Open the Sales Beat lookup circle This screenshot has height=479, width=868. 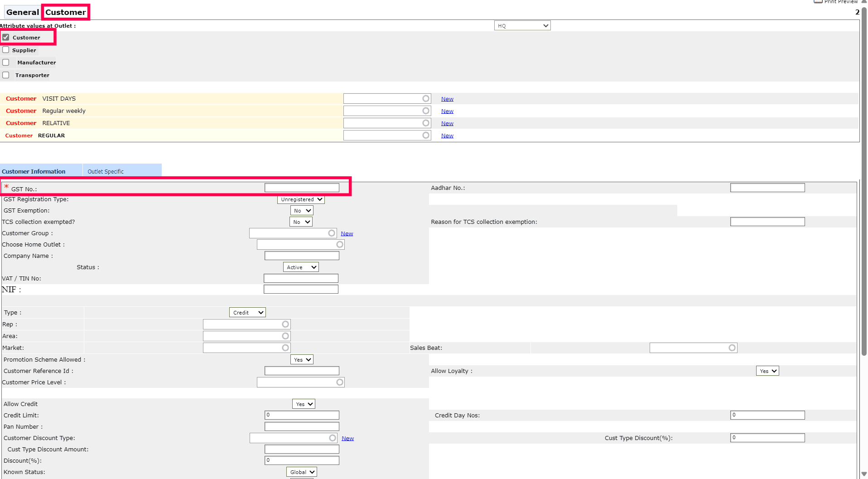(732, 348)
